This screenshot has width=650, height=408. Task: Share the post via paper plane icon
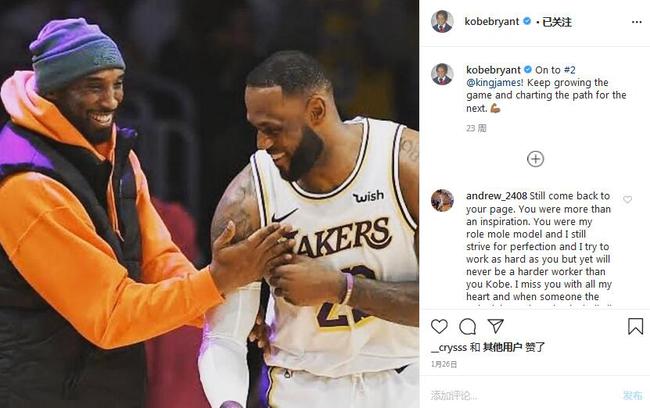click(x=496, y=326)
